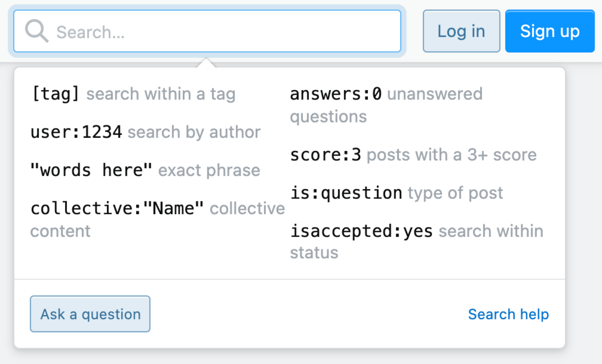The image size is (602, 364).
Task: Select the user:1234 author search hint
Action: pyautogui.click(x=76, y=132)
